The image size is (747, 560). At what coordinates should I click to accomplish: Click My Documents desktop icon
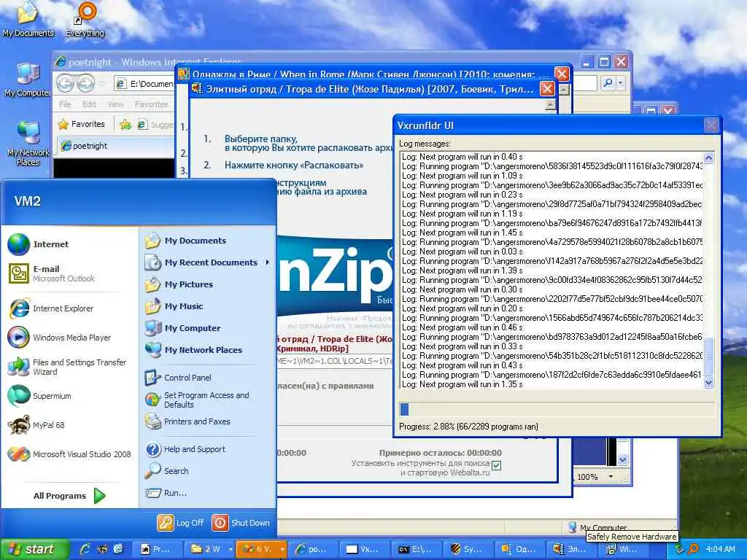coord(28,20)
